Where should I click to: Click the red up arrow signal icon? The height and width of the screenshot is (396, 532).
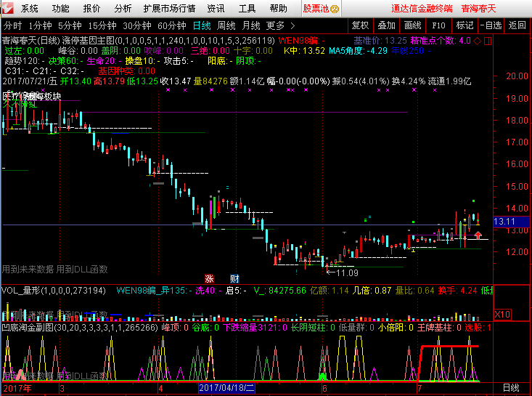[478, 235]
